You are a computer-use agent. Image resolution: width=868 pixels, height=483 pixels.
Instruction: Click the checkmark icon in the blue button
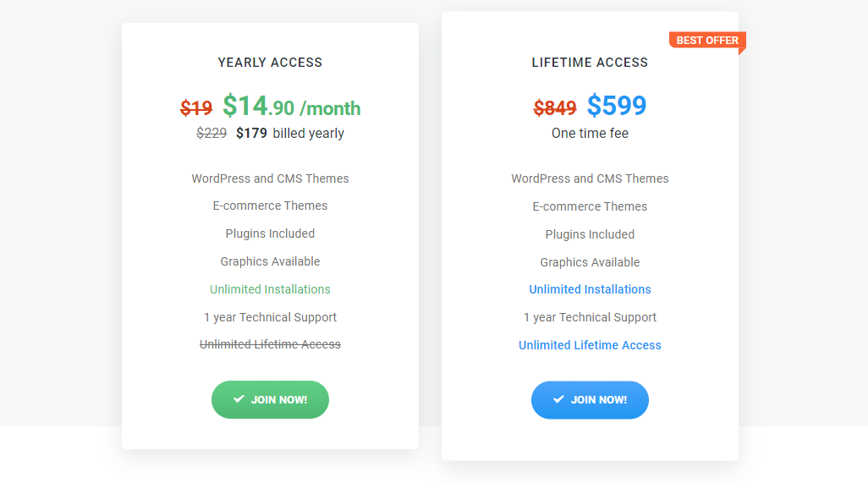click(x=558, y=399)
